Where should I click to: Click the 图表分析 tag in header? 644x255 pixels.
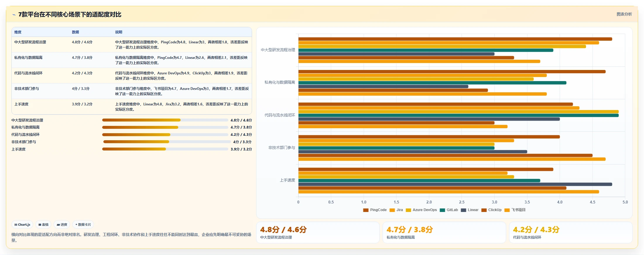click(624, 14)
